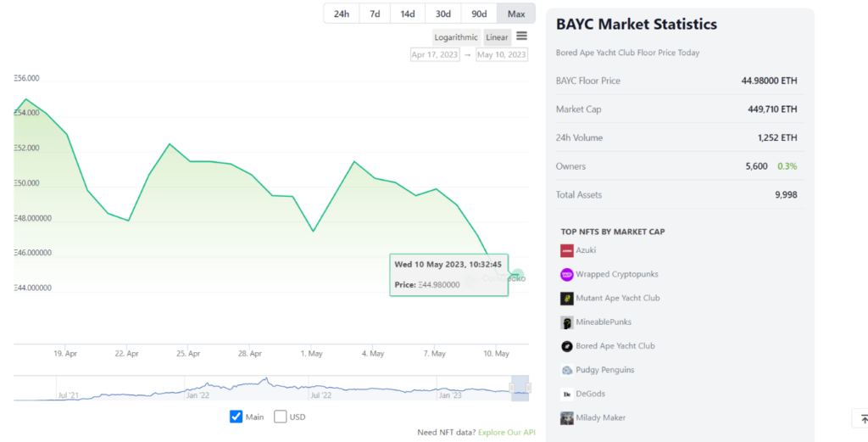Image resolution: width=868 pixels, height=442 pixels.
Task: Click the Jan '22 area of the navigator
Action: 197,395
